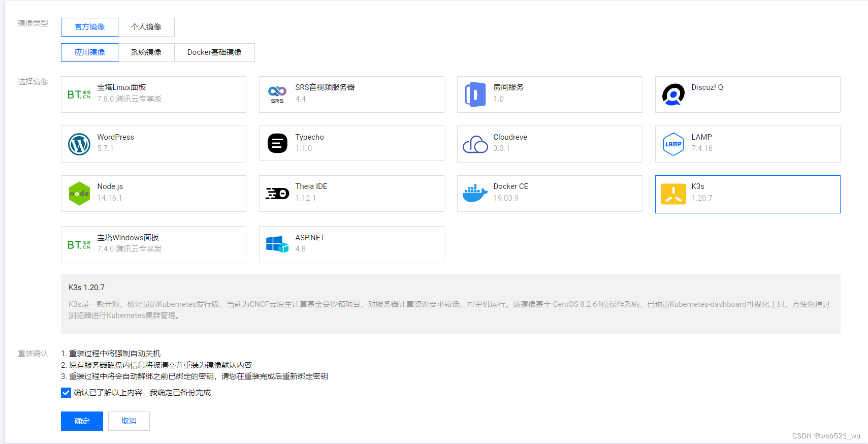
Task: Click the 'K3s 1.20.7' description heading
Action: point(86,288)
